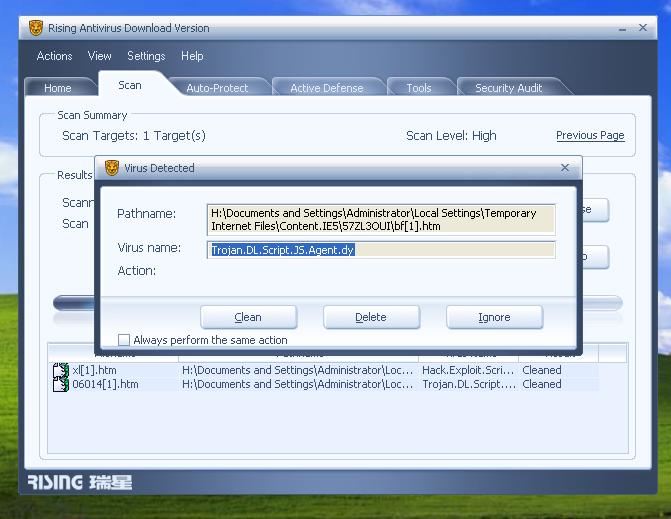Screen dimensions: 671x519
Task: Select the 06014[1].htm file icon
Action: (x=61, y=384)
